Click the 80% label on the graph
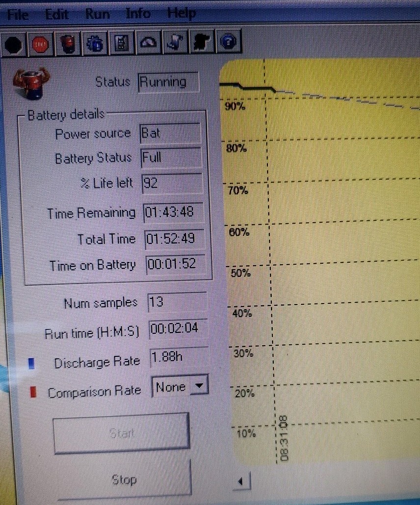The image size is (420, 505). (236, 149)
